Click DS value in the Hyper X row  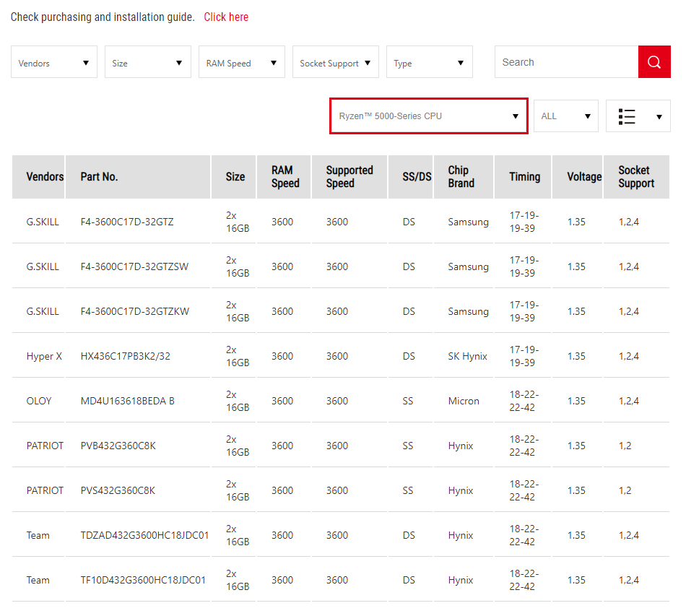tap(409, 356)
